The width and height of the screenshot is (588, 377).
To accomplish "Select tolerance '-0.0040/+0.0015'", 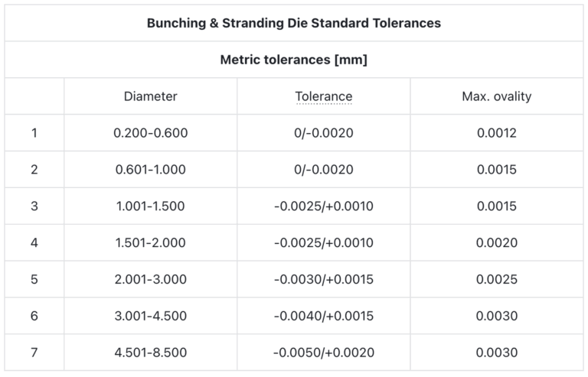I will pos(324,317).
